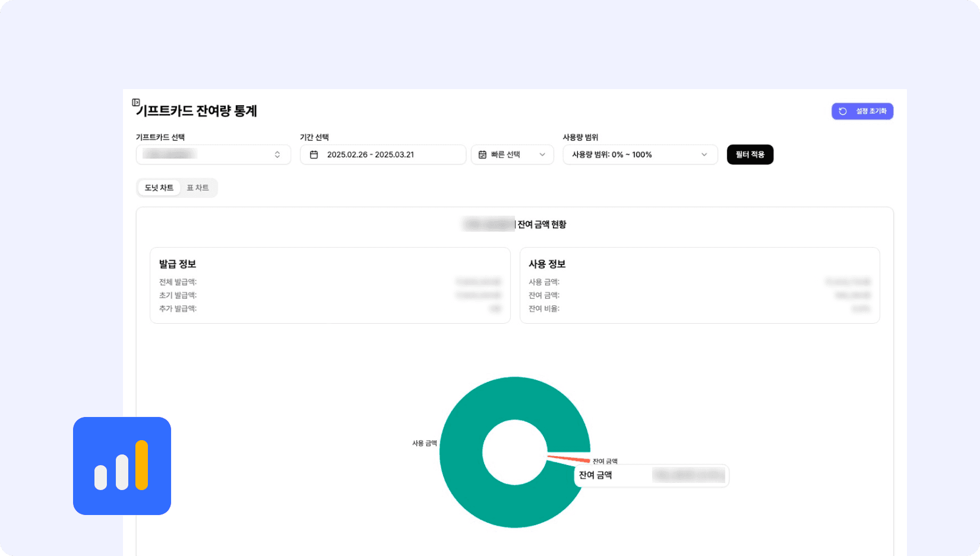The height and width of the screenshot is (556, 980).
Task: Click the 잔여 금액 tooltip box
Action: (x=652, y=475)
